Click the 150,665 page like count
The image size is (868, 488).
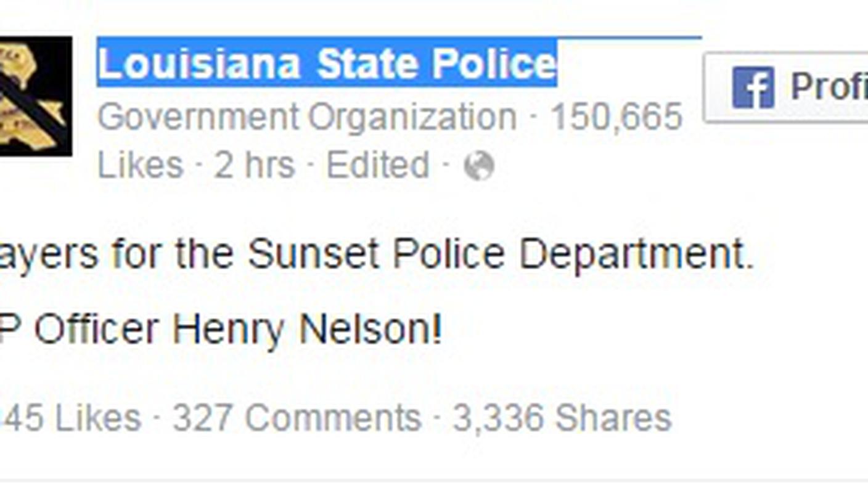point(616,117)
